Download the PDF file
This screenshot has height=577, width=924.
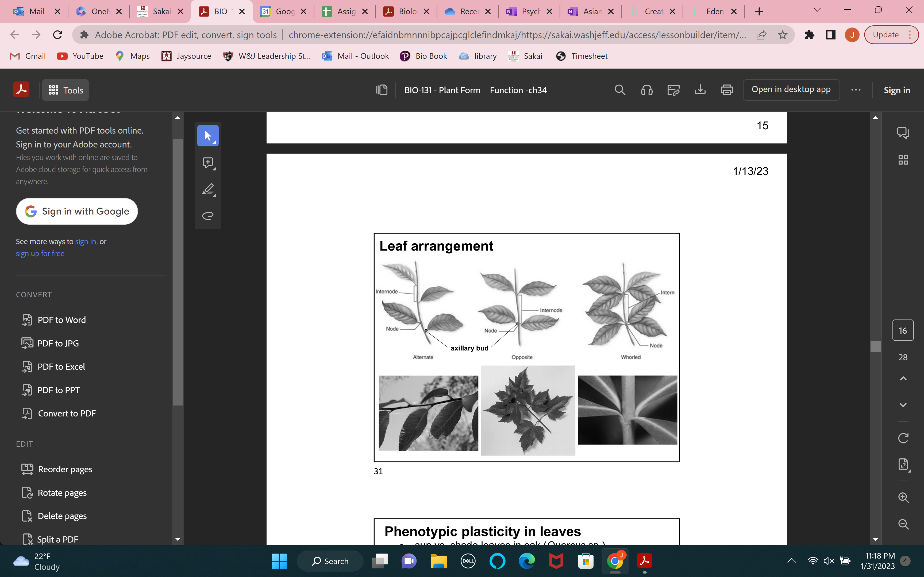point(700,90)
